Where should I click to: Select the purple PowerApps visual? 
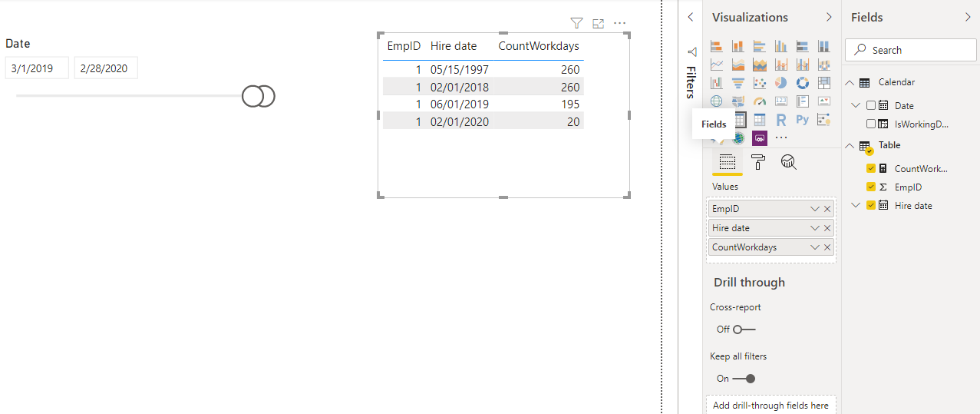(760, 138)
